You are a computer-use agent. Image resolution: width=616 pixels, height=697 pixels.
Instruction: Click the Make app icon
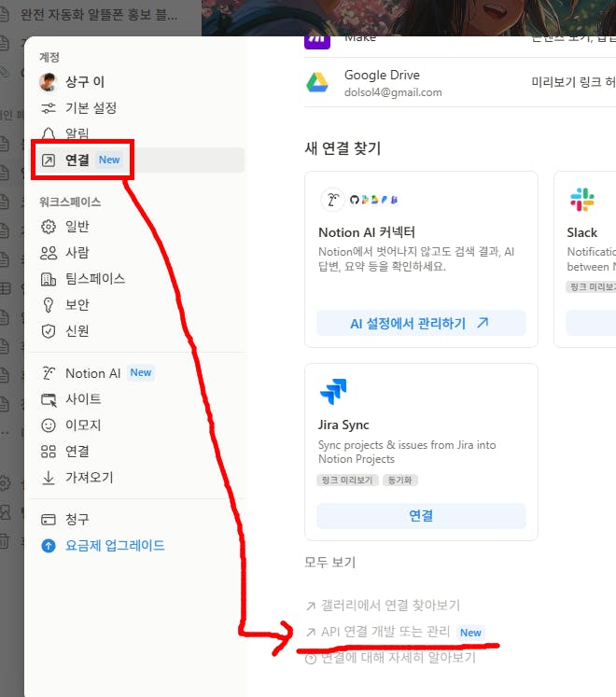click(x=317, y=41)
